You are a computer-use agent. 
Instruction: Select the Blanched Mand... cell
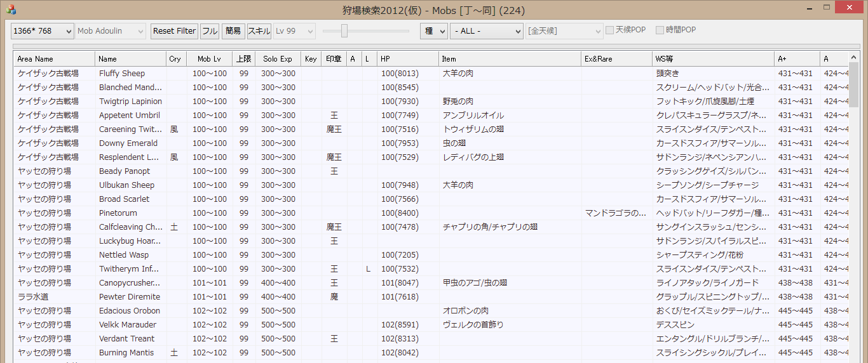[x=131, y=88]
